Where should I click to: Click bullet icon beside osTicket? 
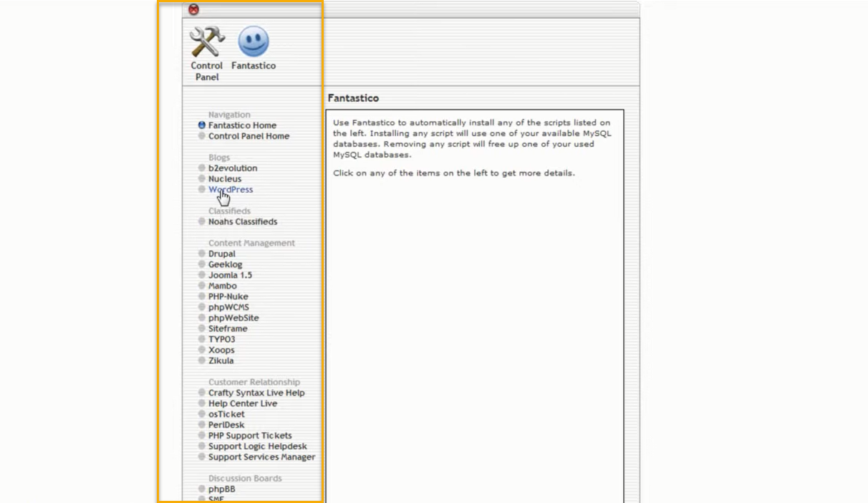pos(202,414)
